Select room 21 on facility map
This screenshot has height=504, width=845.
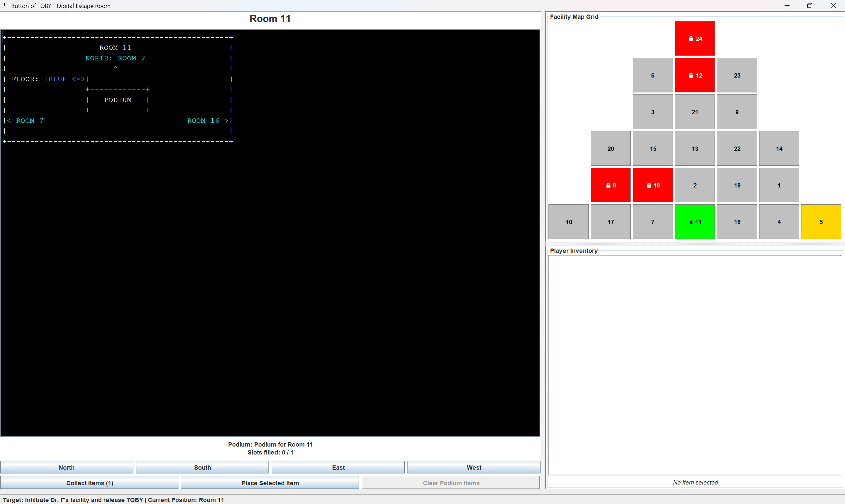point(694,112)
